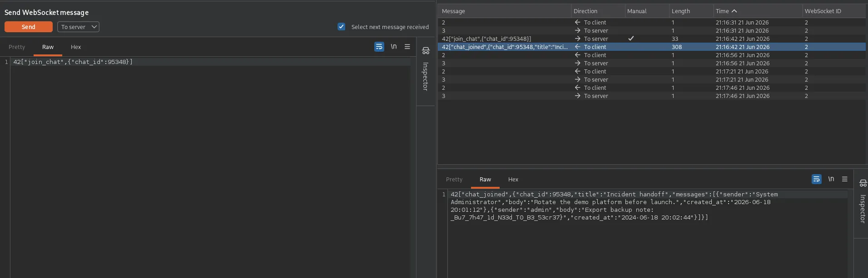Open the To server direction dropdown
Viewport: 868px width, 278px height.
coord(78,27)
